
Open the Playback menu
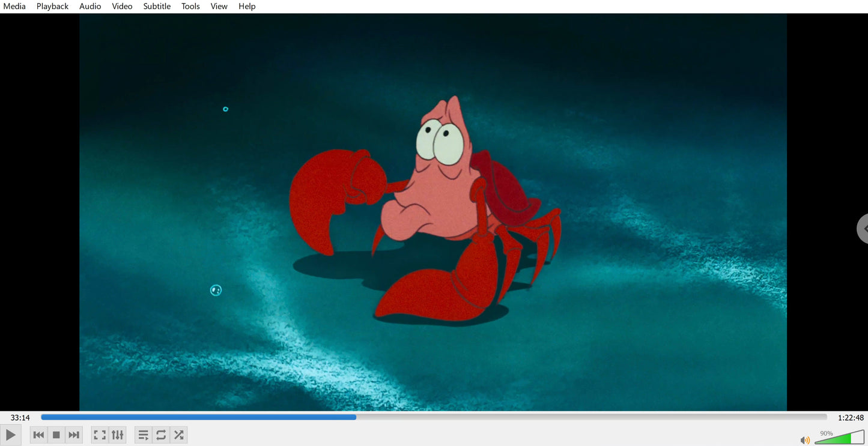[52, 6]
